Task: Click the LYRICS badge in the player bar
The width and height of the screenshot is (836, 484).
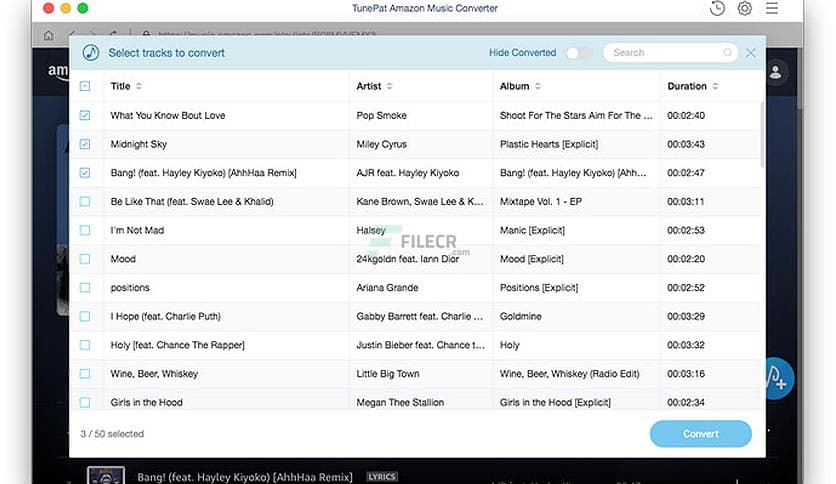Action: 382,477
